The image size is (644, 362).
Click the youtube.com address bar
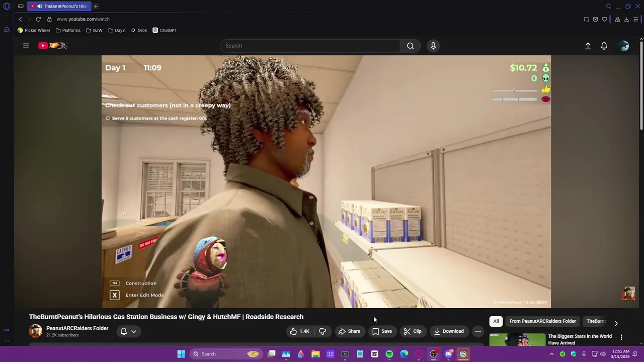click(83, 19)
